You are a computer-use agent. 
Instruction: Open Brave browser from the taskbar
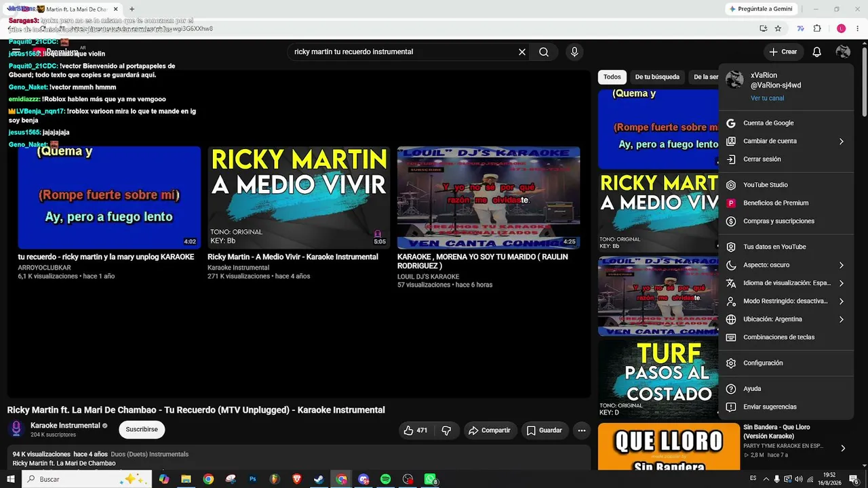coord(297,479)
